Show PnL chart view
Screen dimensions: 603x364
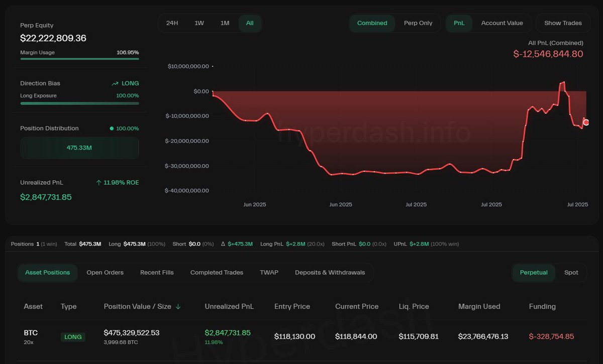[459, 23]
